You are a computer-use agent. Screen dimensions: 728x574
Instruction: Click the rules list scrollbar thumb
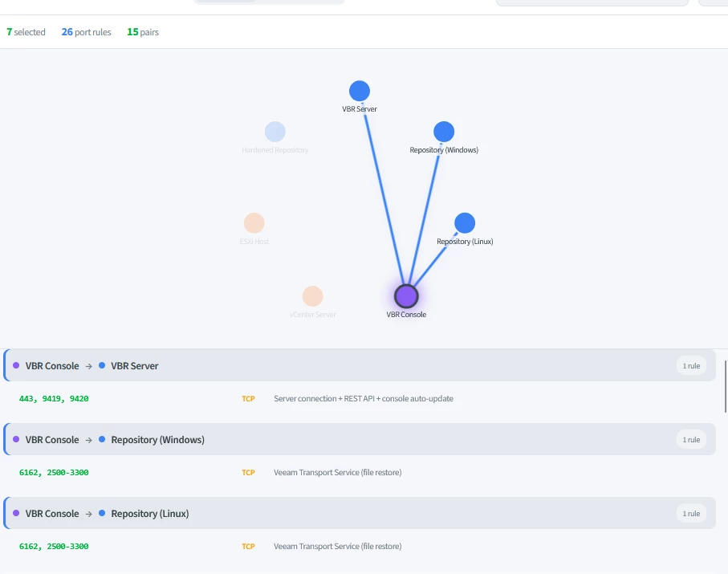click(726, 386)
